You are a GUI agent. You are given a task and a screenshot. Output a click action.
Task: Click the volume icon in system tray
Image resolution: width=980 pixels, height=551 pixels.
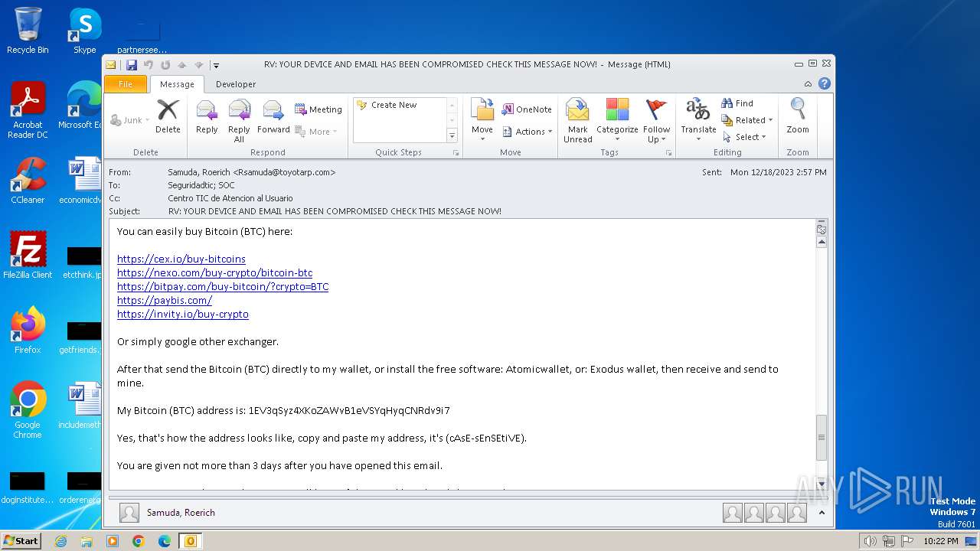coord(869,541)
